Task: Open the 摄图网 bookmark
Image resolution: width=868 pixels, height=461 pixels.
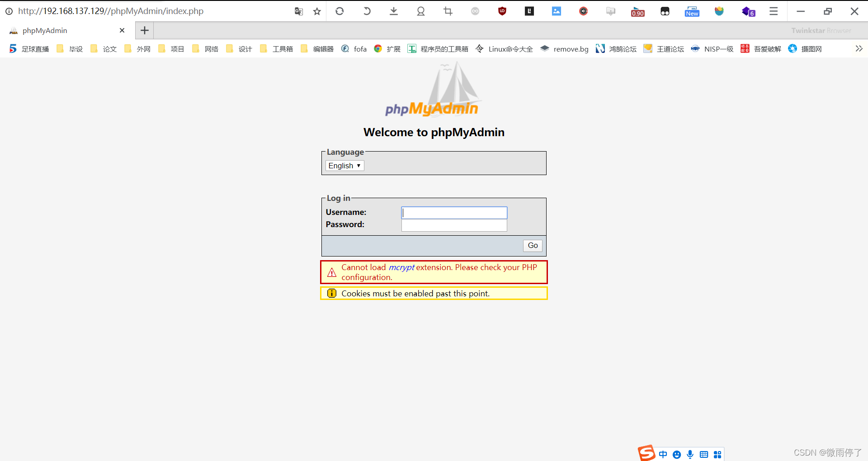Action: 805,49
